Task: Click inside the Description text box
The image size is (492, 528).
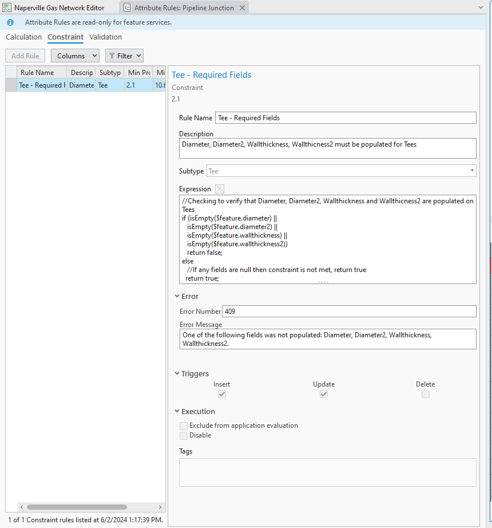Action: (328, 148)
